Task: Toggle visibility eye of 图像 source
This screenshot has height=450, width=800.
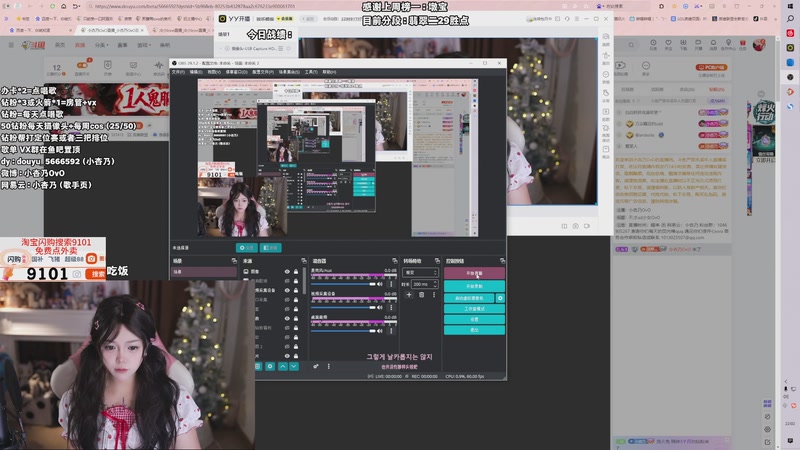Action: [287, 271]
